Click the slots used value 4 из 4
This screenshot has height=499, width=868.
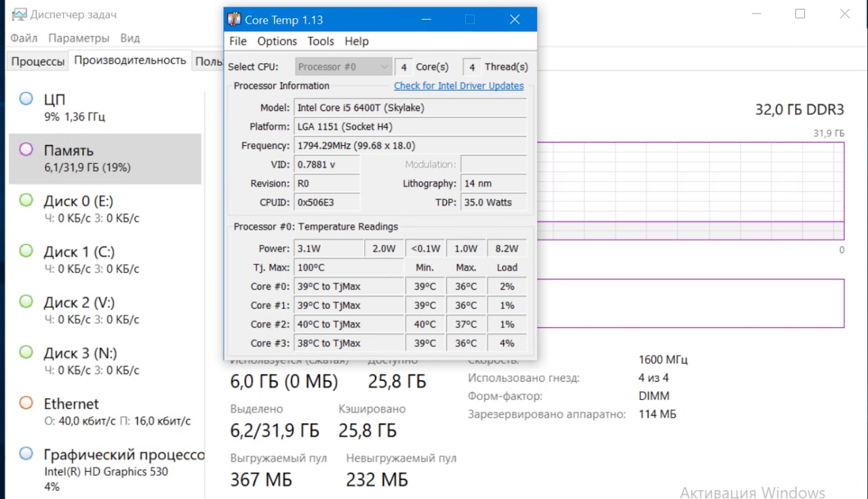click(x=654, y=378)
